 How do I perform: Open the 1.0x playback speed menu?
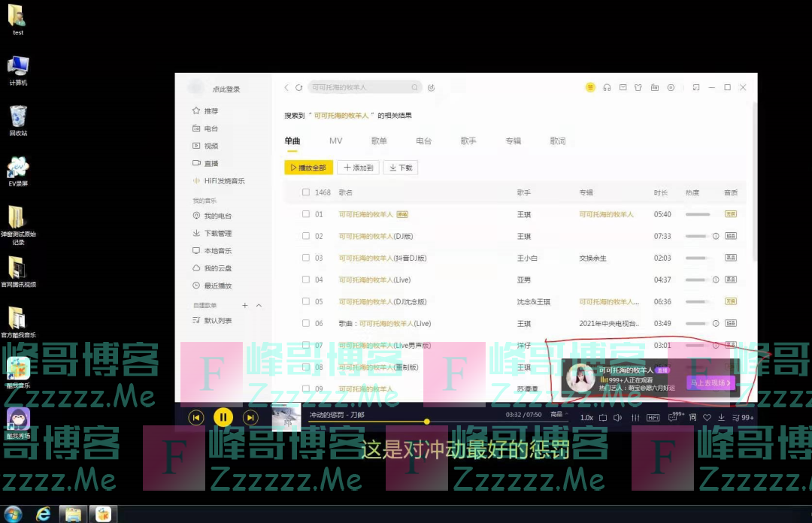(586, 417)
